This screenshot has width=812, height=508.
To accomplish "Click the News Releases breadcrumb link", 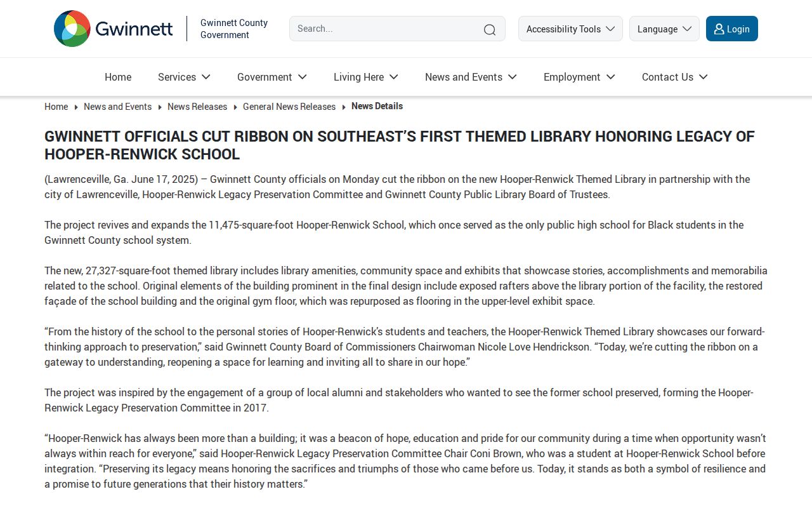I will [197, 107].
